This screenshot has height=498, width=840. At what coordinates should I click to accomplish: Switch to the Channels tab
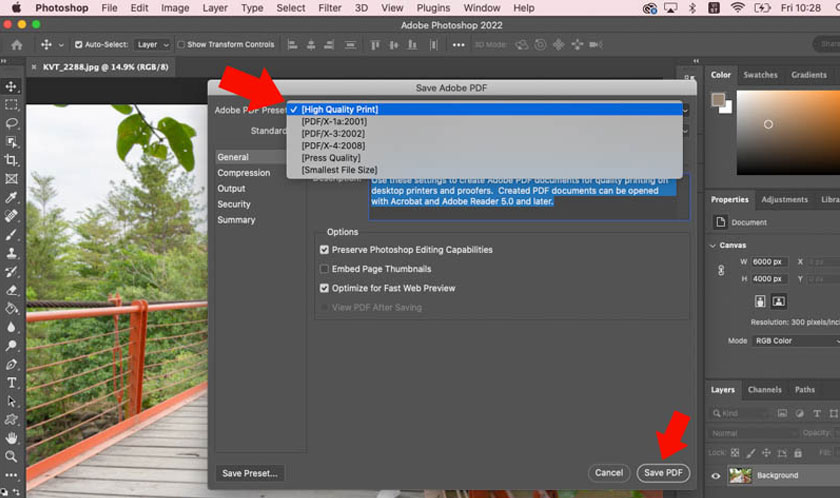click(764, 390)
